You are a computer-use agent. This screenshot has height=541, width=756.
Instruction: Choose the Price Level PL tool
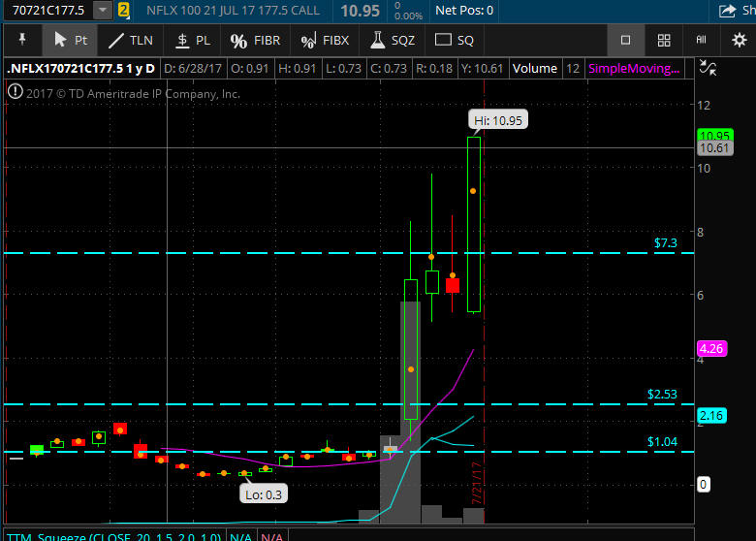click(191, 41)
